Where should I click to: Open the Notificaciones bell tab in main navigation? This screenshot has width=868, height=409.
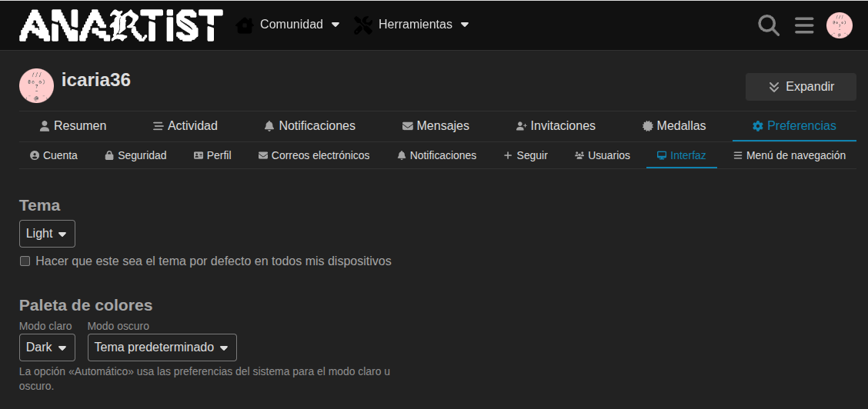[309, 125]
